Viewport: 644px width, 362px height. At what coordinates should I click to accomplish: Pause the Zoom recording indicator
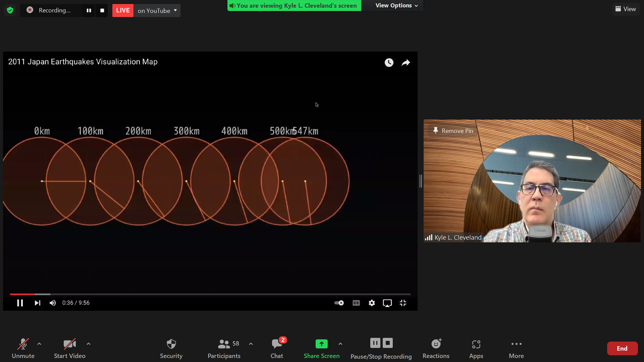click(89, 10)
